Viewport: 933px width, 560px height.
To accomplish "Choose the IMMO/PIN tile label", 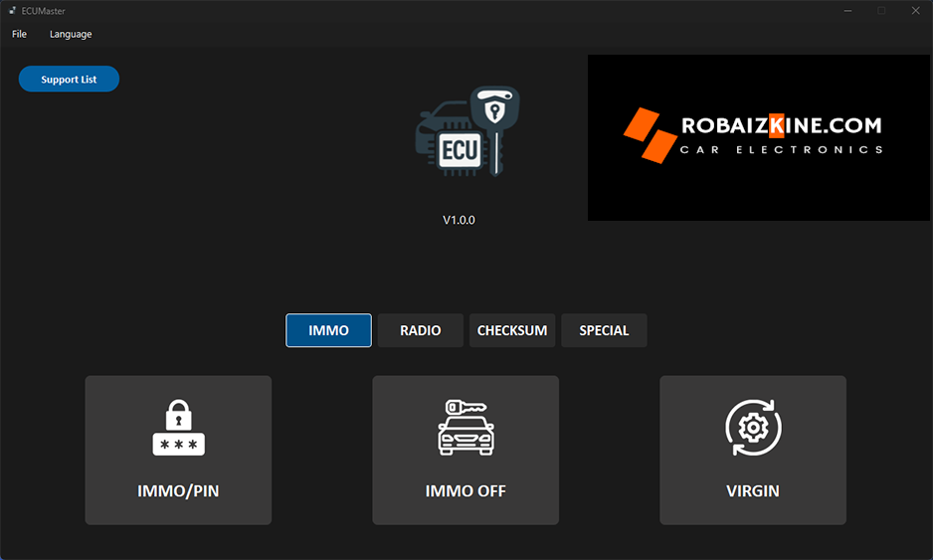I will tap(178, 490).
